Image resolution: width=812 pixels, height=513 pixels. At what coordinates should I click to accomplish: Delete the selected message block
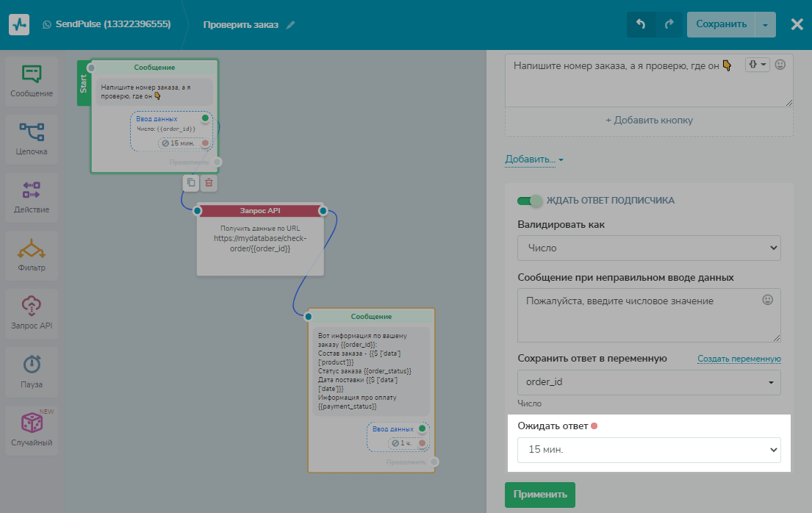point(209,182)
